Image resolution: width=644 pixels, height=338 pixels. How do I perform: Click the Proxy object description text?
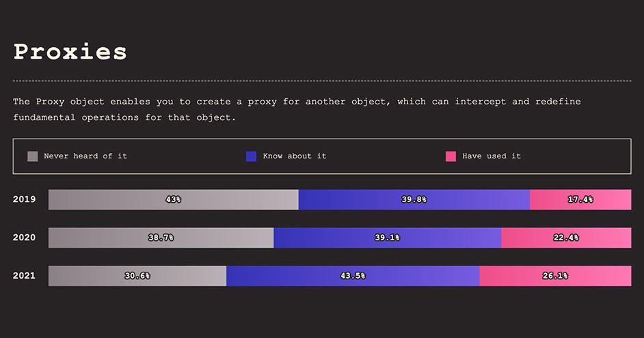(297, 109)
